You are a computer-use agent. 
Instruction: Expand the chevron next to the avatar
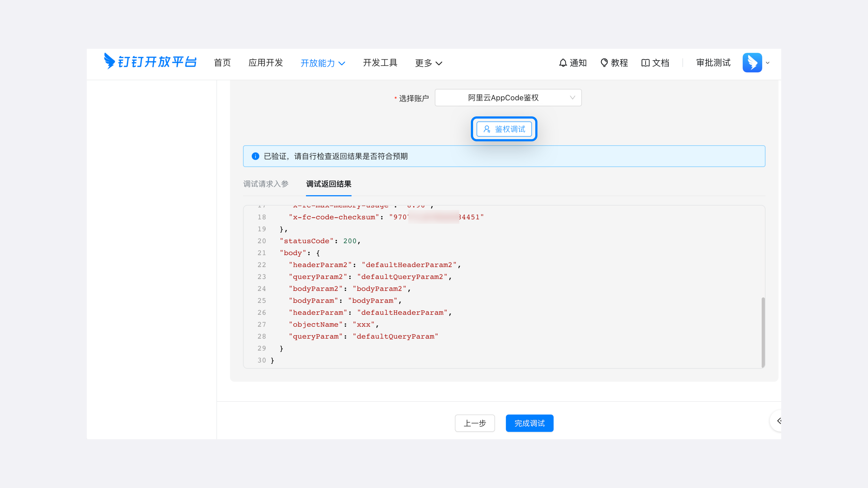768,63
